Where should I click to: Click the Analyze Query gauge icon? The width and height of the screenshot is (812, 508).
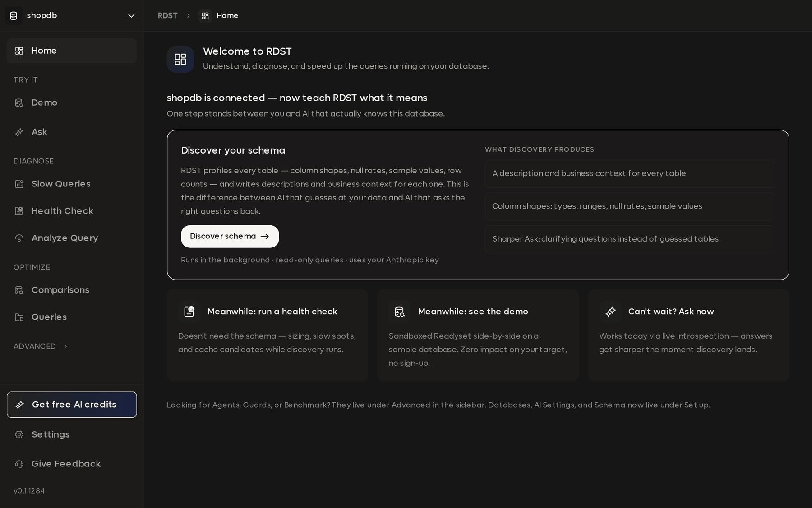point(19,238)
